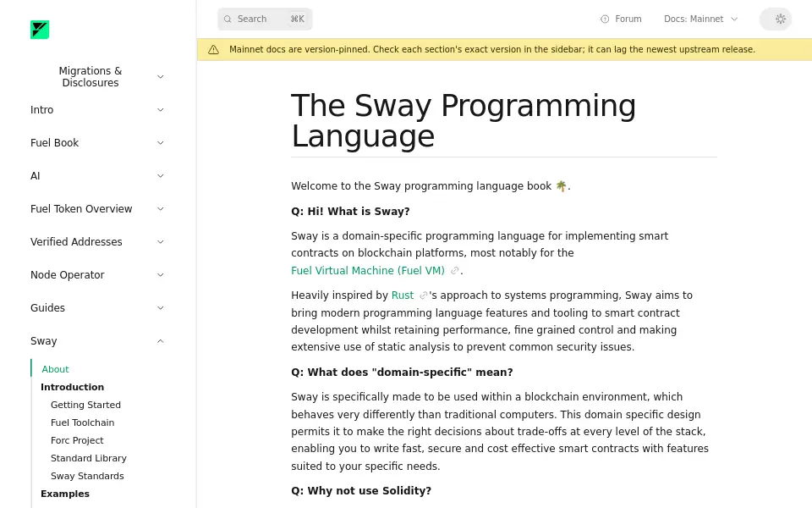Viewport: 812px width, 508px height.
Task: Click the search magnifier icon
Action: pyautogui.click(x=228, y=19)
